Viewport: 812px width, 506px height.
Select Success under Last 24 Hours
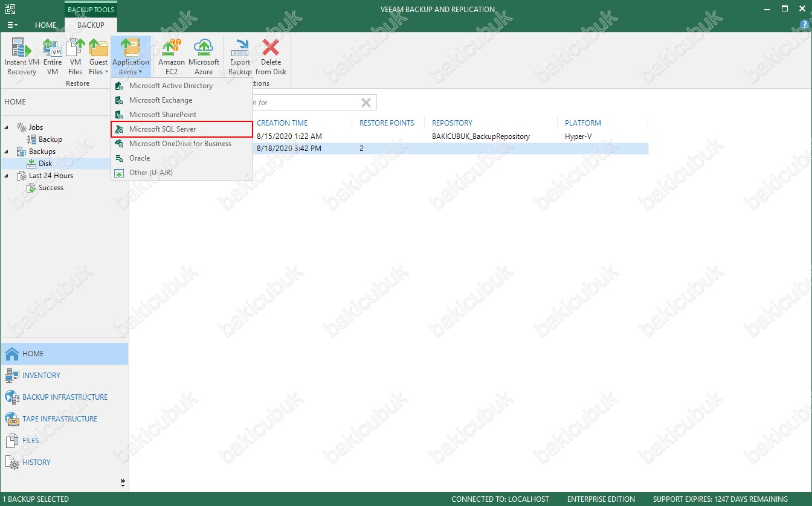click(x=51, y=188)
